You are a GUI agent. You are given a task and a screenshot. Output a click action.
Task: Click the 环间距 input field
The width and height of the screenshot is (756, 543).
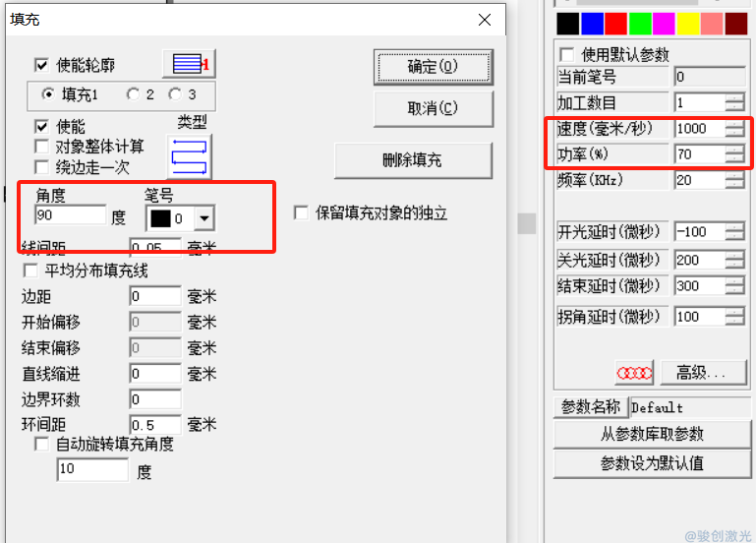tap(155, 425)
